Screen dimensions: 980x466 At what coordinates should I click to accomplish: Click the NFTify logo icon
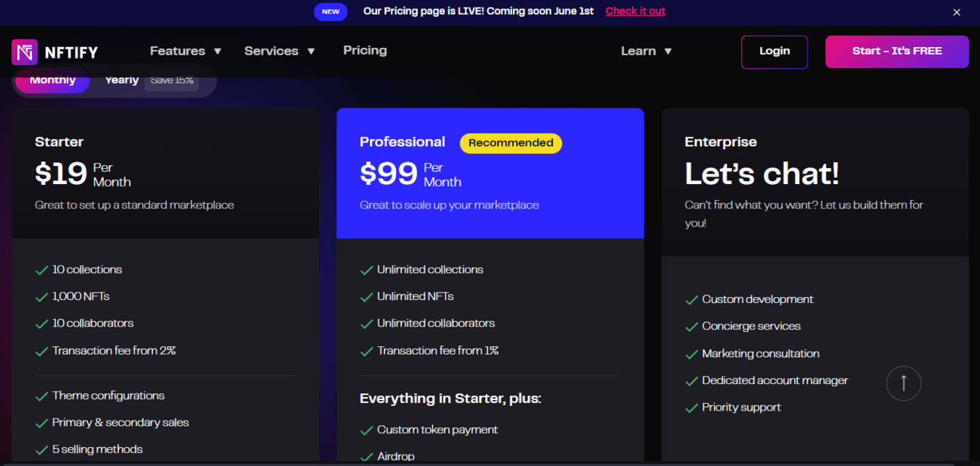24,52
